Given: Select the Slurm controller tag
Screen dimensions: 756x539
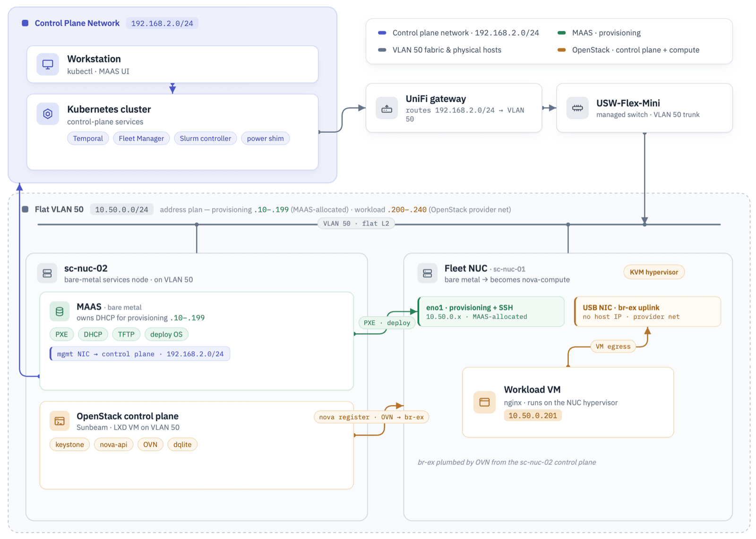Looking at the screenshot, I should pos(206,139).
